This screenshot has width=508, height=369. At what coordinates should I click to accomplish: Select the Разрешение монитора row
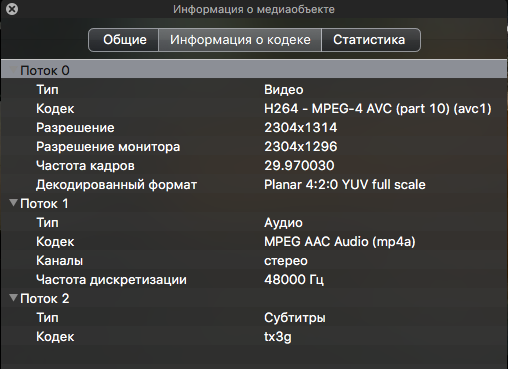(254, 146)
